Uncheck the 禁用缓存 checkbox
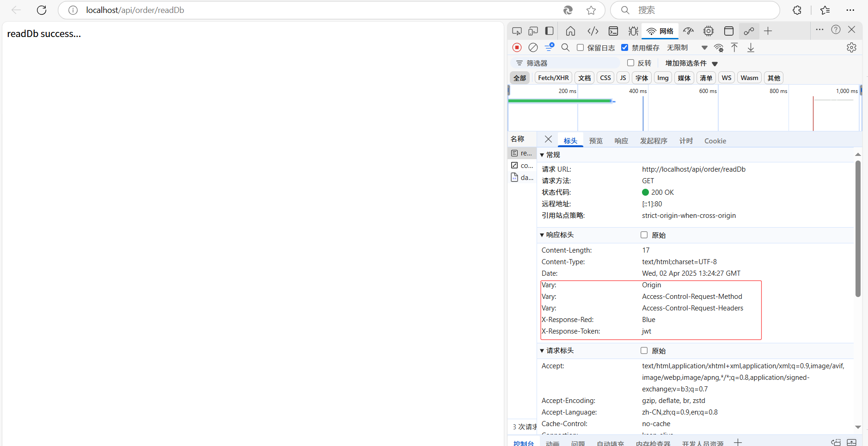Screen dimensions: 868x446 coord(625,48)
